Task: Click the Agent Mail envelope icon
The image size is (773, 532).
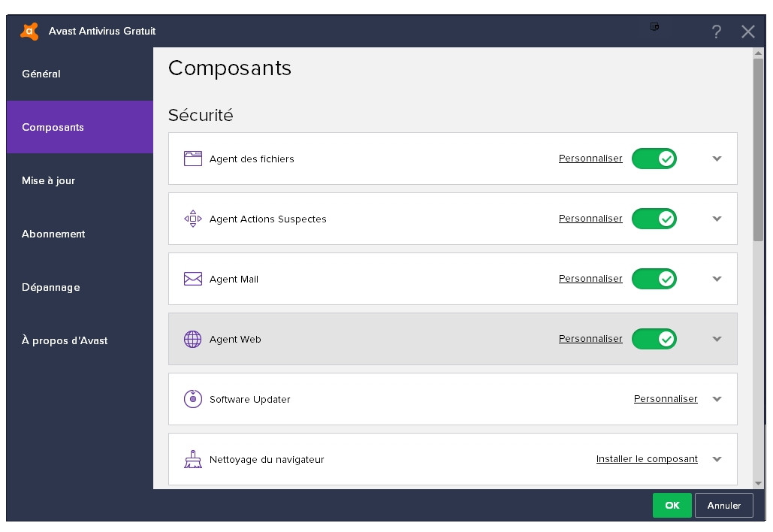Action: pyautogui.click(x=193, y=279)
